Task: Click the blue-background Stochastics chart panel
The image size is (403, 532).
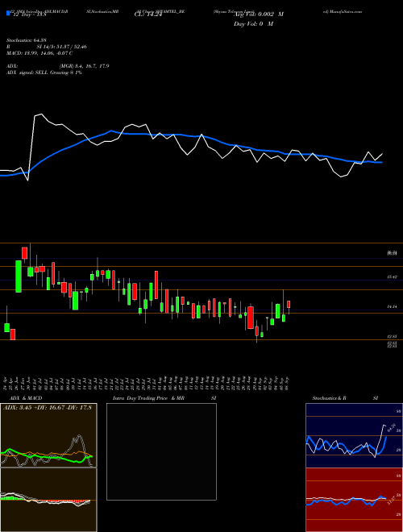Action: click(x=354, y=435)
